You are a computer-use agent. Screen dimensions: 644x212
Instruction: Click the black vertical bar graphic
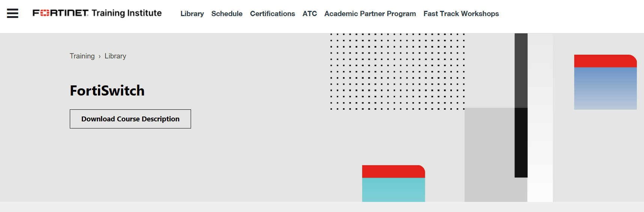(x=521, y=142)
